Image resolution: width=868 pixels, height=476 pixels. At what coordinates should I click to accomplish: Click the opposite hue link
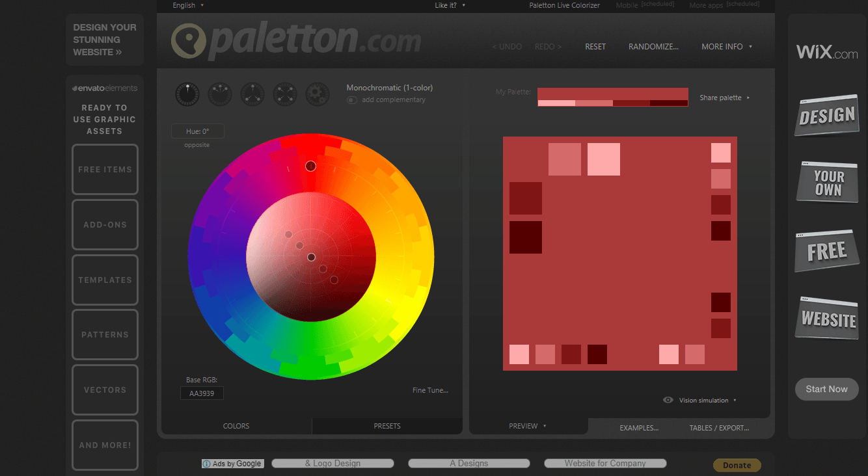[197, 145]
